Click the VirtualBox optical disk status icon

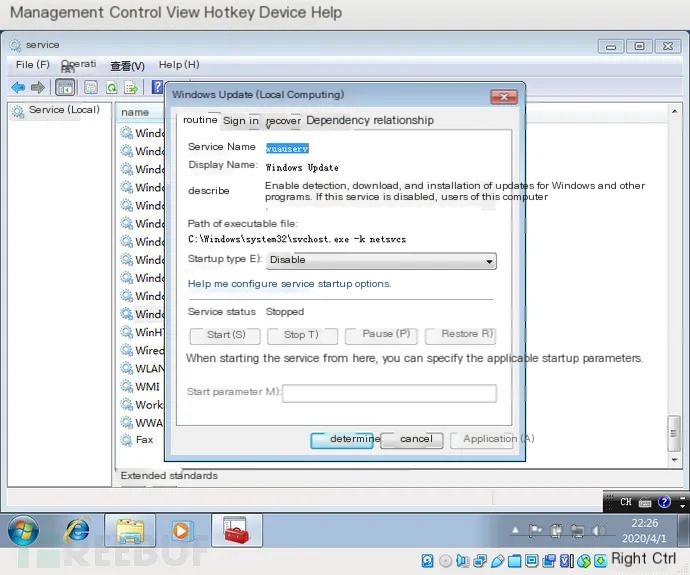[445, 561]
